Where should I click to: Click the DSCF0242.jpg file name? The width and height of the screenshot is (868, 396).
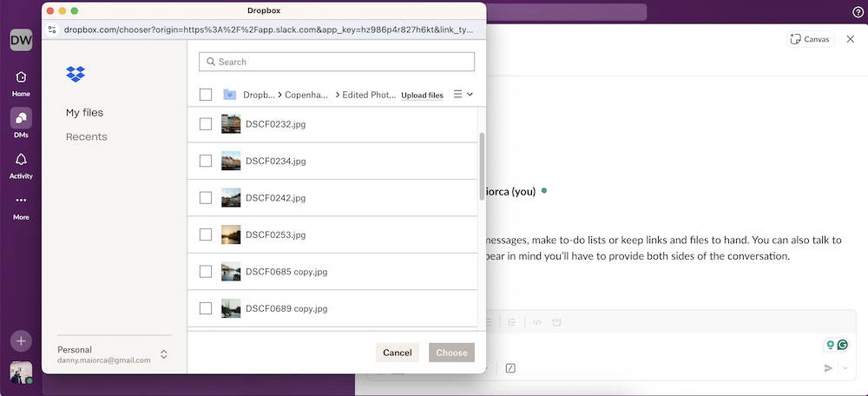(276, 198)
